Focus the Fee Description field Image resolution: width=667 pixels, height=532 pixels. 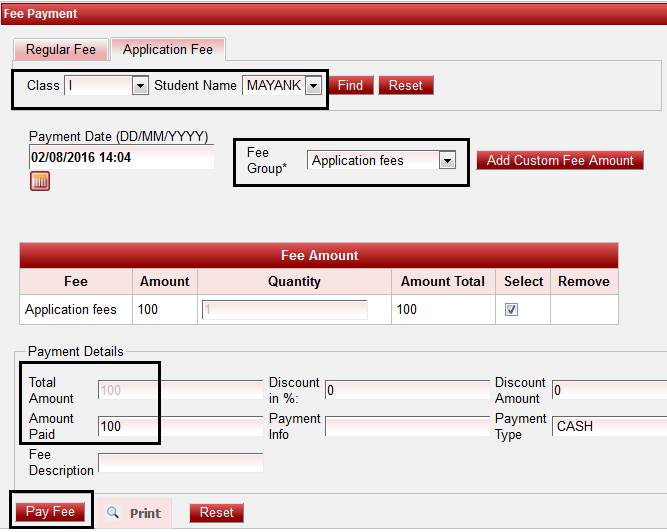pos(180,462)
